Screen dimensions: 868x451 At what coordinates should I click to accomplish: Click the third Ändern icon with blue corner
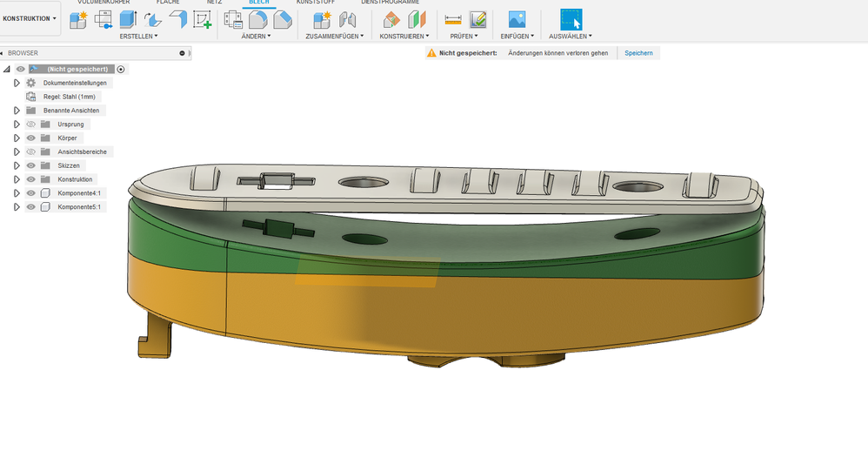click(283, 20)
